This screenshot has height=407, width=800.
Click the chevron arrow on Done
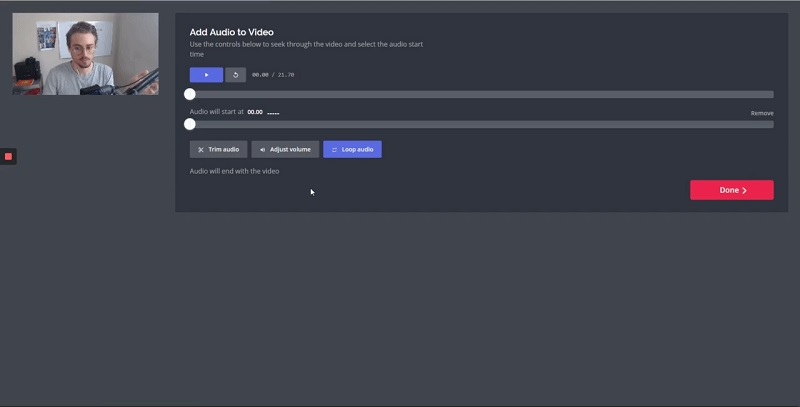[x=745, y=190]
